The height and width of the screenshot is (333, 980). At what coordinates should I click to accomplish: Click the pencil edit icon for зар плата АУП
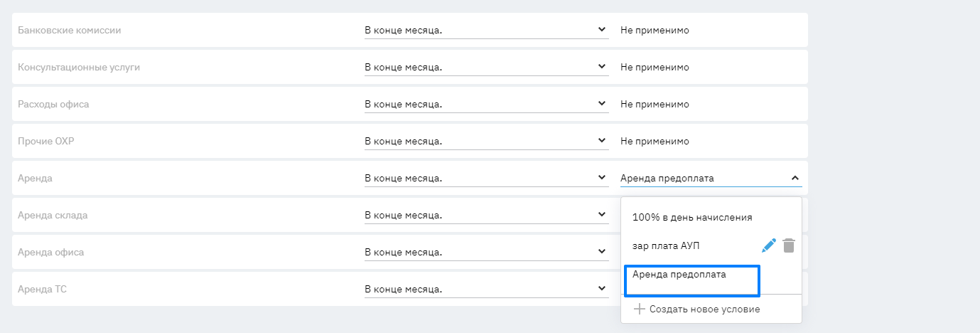(768, 245)
